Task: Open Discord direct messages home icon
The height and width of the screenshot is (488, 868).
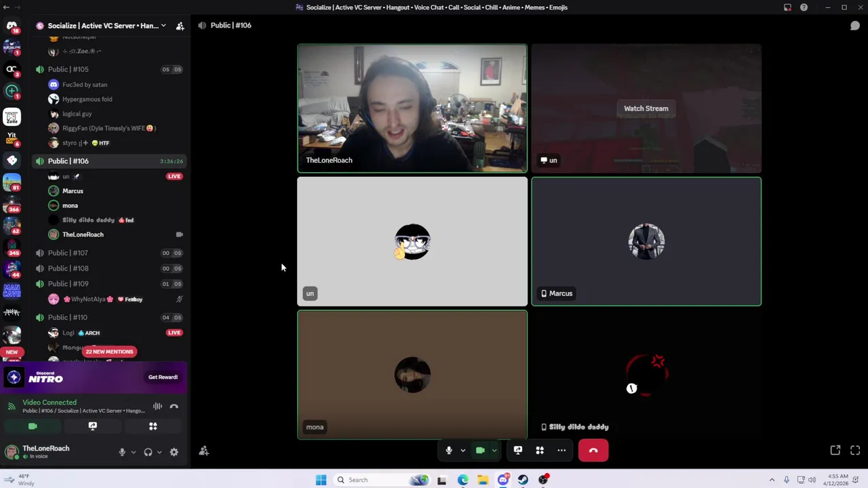Action: (x=12, y=26)
